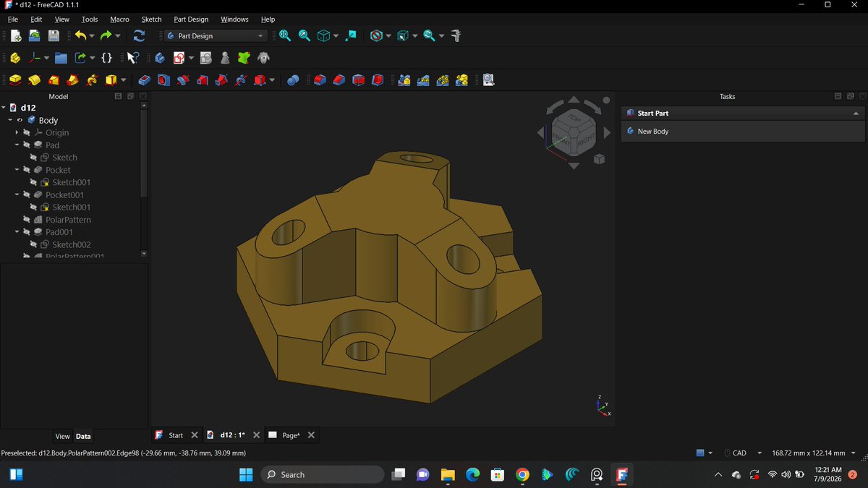868x488 pixels.
Task: Select the Pocket tool
Action: tap(144, 80)
